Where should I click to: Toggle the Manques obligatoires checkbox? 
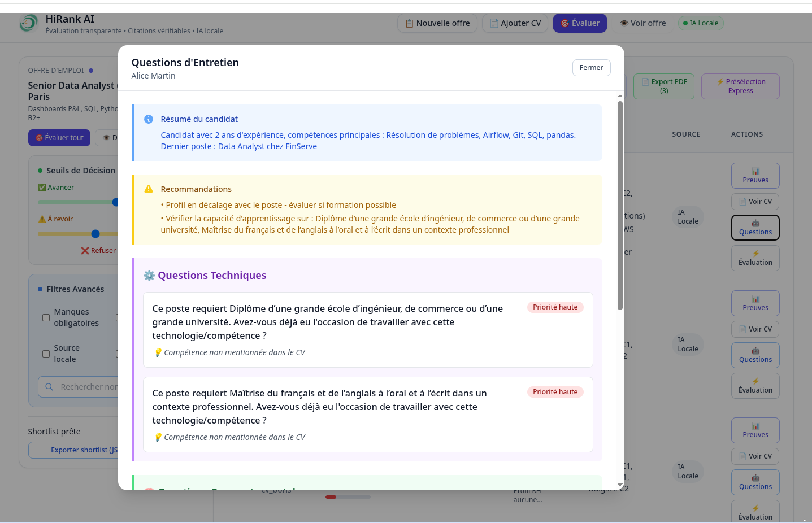point(46,317)
